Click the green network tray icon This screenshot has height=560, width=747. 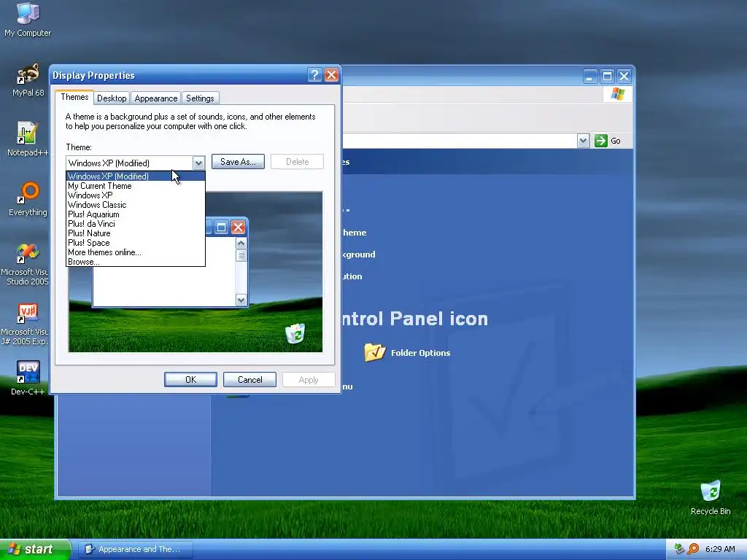(x=679, y=549)
